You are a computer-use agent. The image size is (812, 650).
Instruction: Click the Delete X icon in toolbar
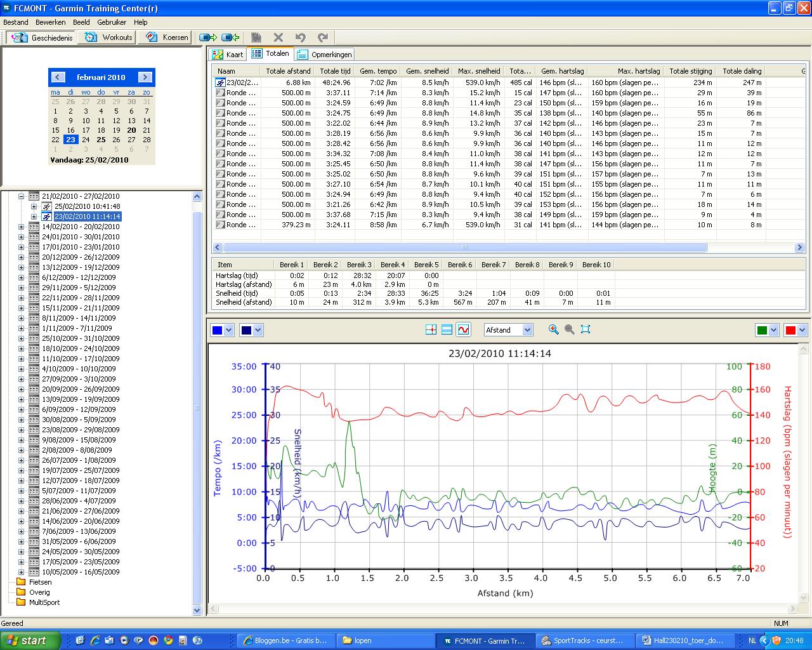pos(278,37)
